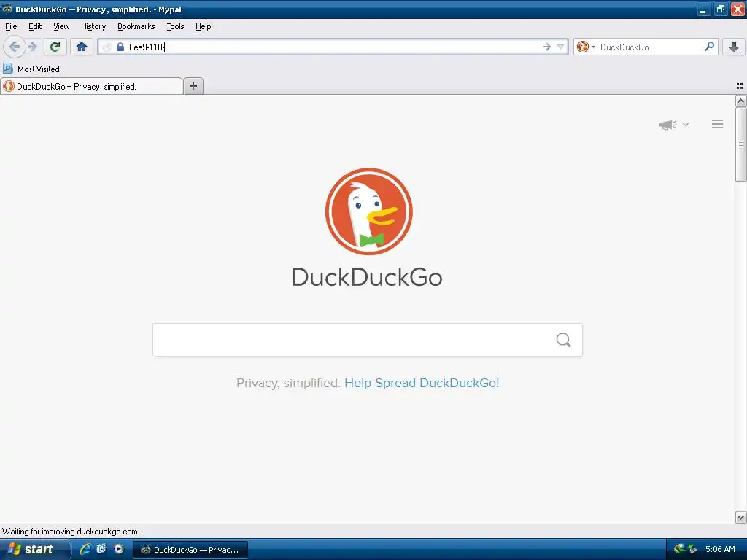The height and width of the screenshot is (560, 747).
Task: Click the system tray icon beside the clock
Action: point(693,549)
